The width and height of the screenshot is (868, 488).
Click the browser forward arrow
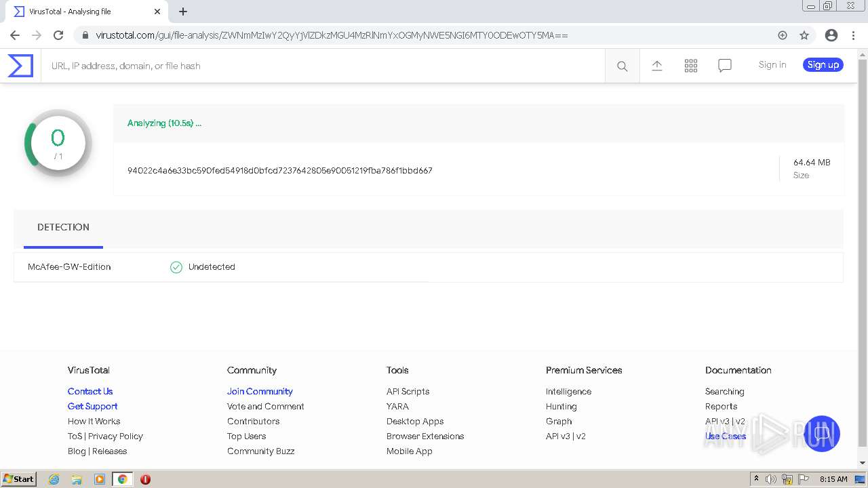pyautogui.click(x=37, y=35)
